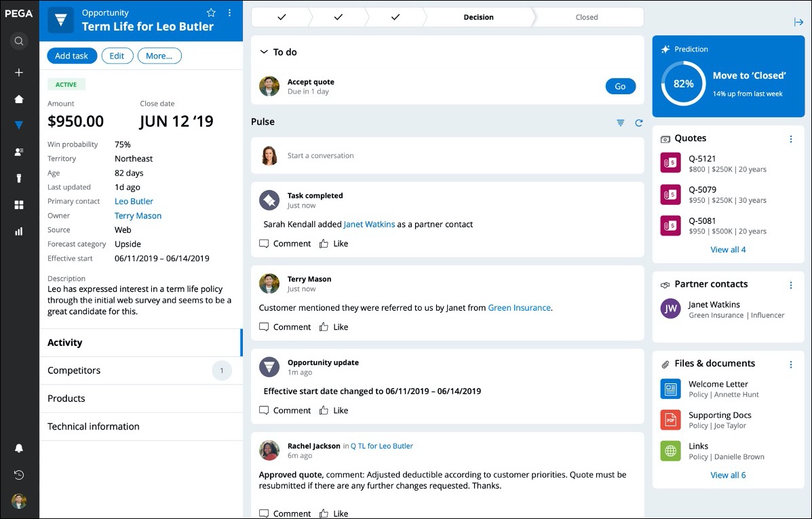The image size is (812, 519).
Task: Click the Go button for Accept quote
Action: (620, 86)
